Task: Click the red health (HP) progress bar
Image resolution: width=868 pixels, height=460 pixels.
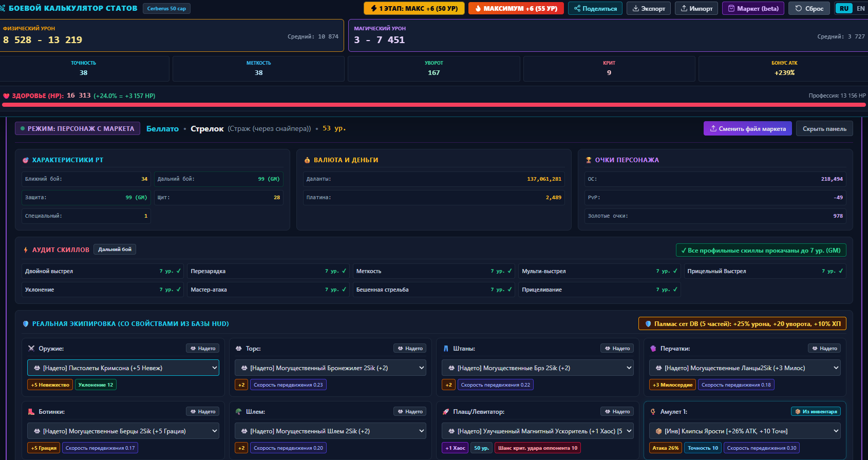Action: coord(434,105)
